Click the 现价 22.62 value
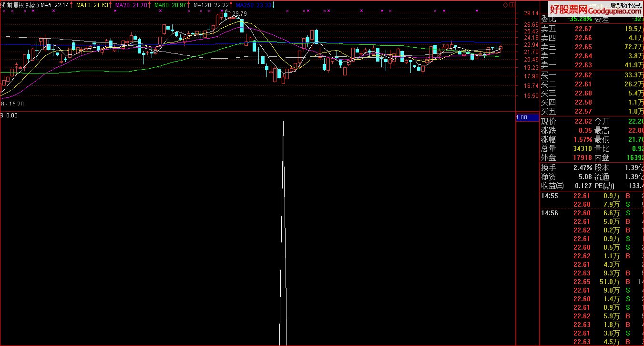This screenshot has height=346, width=644. [583, 122]
